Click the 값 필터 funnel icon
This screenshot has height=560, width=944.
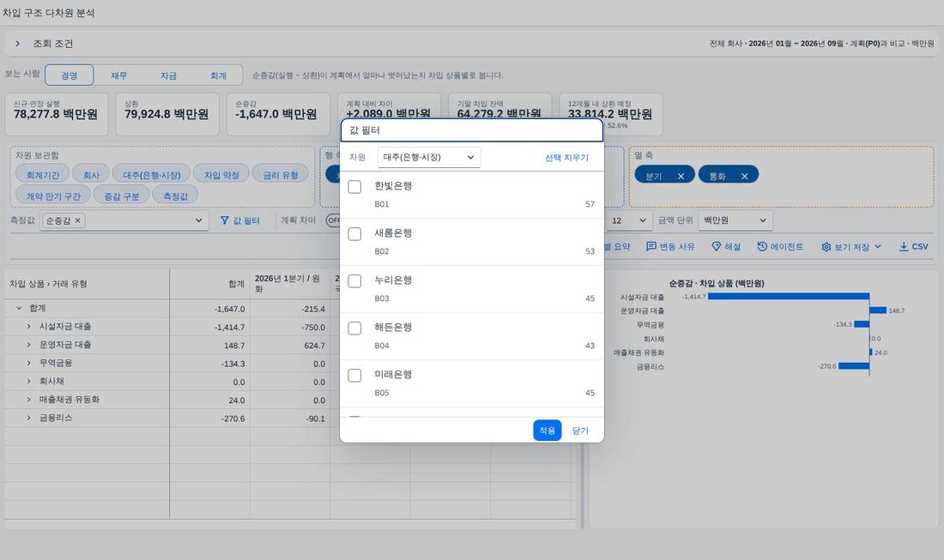(x=225, y=220)
